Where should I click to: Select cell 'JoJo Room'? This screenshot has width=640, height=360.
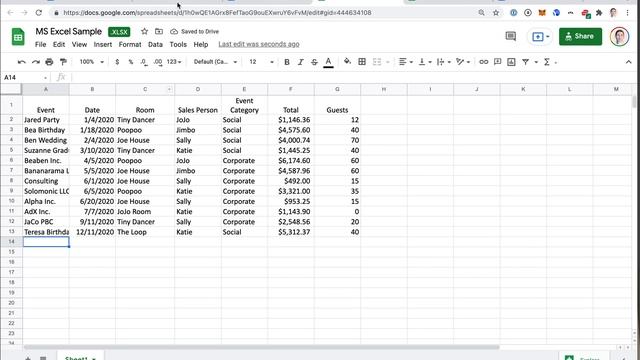[x=145, y=211]
